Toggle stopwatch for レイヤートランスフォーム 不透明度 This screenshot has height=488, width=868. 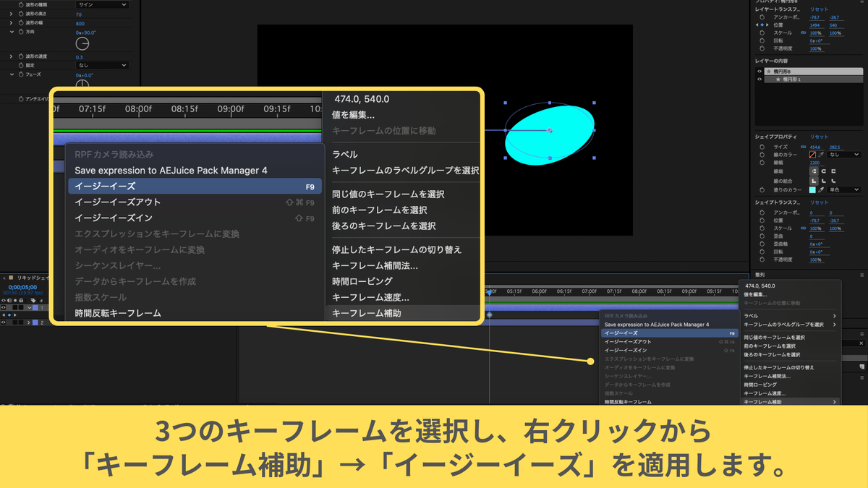pos(762,48)
